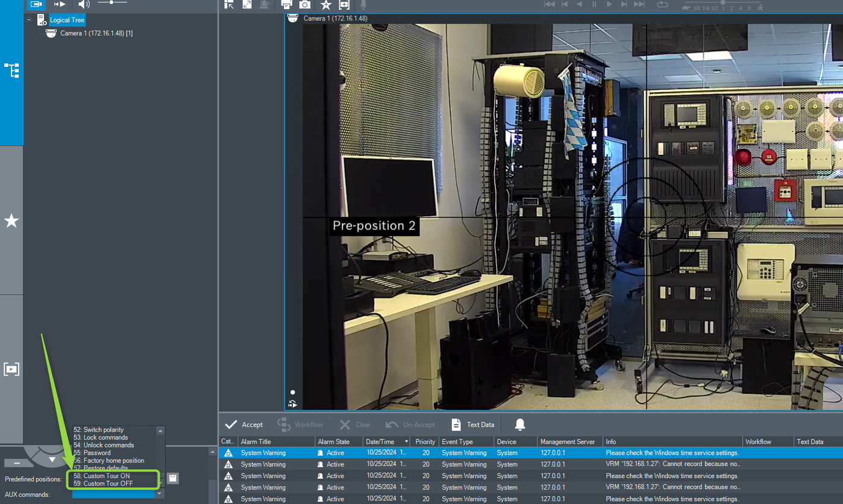
Task: Open the AUX commands dropdown arrow
Action: (x=160, y=494)
